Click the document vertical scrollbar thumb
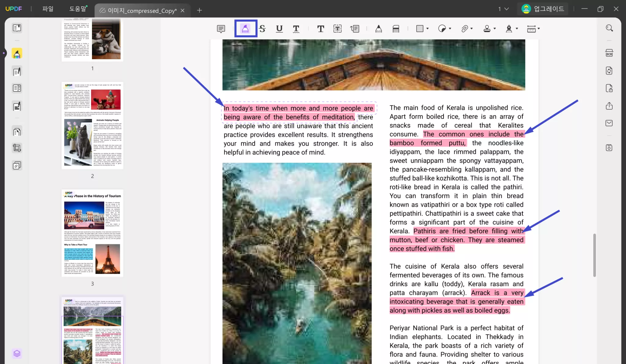This screenshot has height=364, width=626. tap(595, 255)
